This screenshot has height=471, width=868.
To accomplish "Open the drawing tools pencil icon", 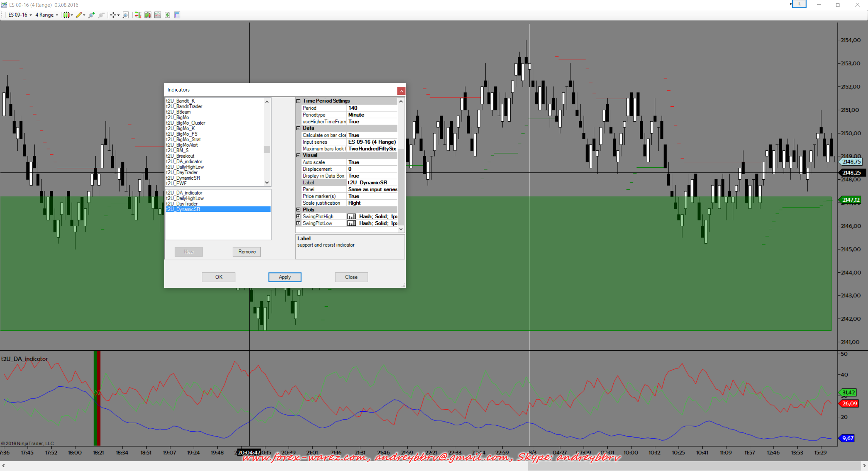I will [x=79, y=15].
